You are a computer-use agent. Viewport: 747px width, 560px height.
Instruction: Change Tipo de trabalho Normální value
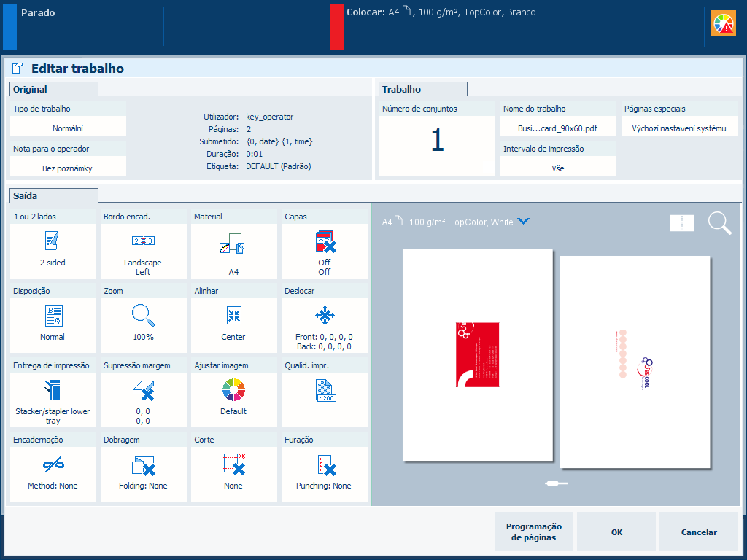[68, 127]
